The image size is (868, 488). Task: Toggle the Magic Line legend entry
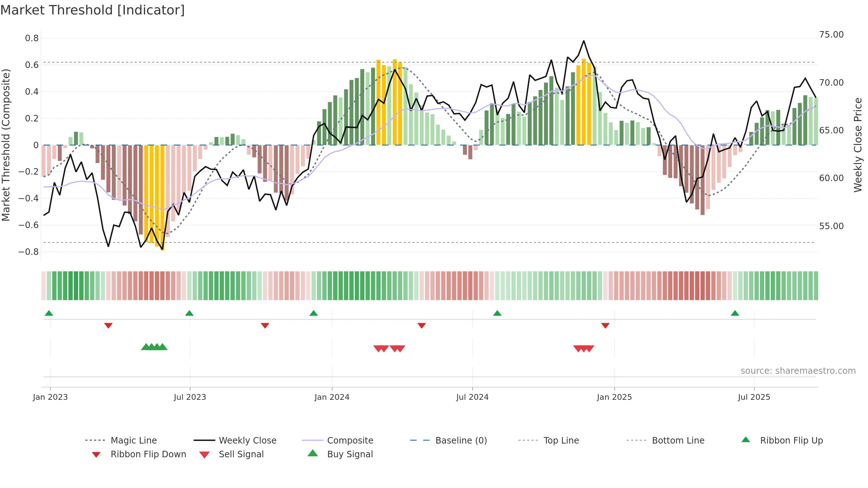[x=121, y=440]
